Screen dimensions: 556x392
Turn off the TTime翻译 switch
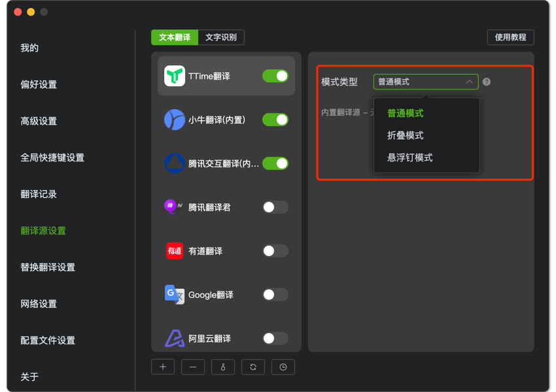(275, 76)
